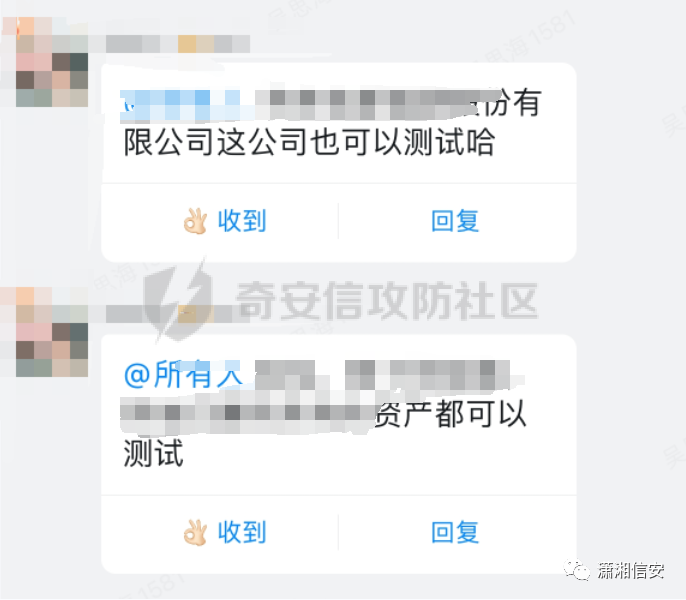686x600 pixels.
Task: Tap 回复 under the 资产都可以测试 message
Action: [455, 533]
